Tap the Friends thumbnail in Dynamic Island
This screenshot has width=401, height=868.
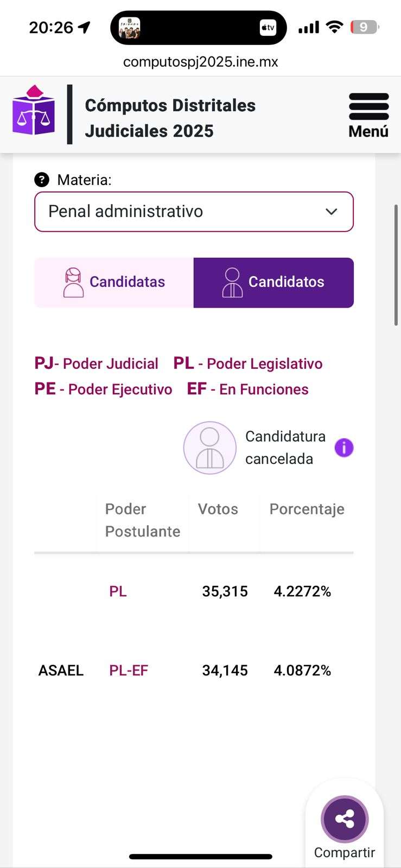[129, 28]
